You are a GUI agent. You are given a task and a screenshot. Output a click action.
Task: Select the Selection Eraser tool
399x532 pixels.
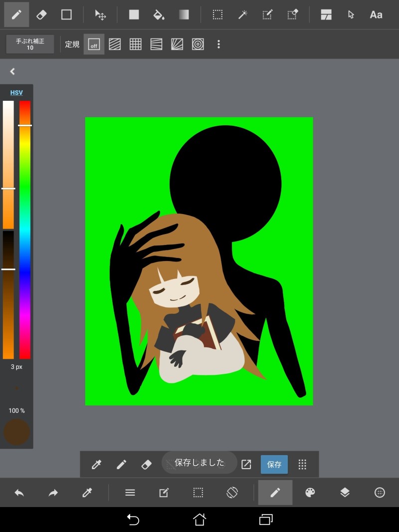point(292,14)
